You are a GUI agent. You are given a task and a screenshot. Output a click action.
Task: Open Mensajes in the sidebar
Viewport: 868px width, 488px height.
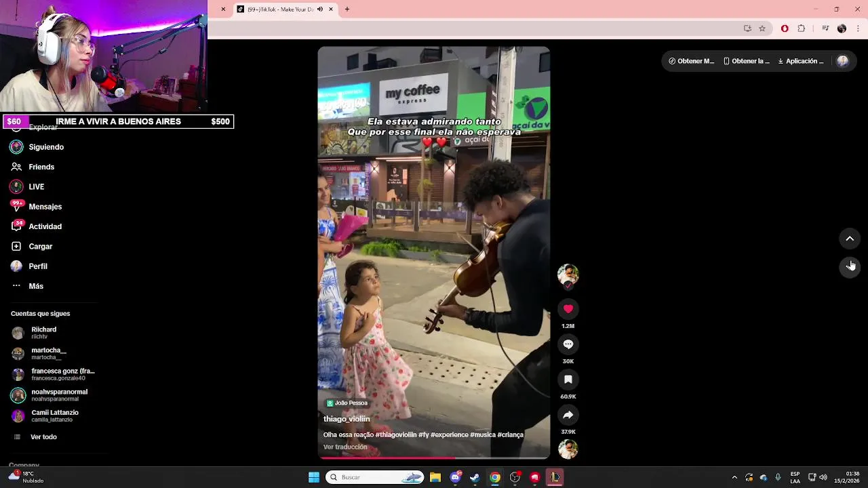[36, 207]
